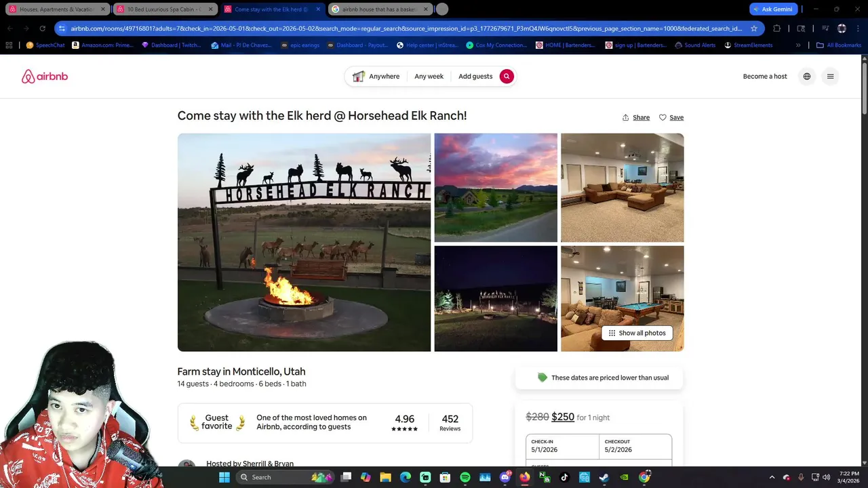Open Steam from taskbar
The width and height of the screenshot is (868, 488).
pos(604,477)
